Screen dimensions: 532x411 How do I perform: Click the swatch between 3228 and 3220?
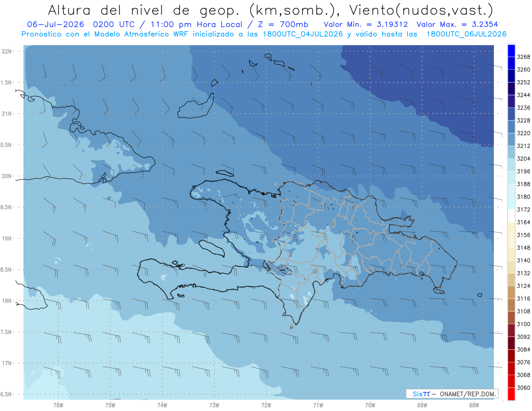[x=511, y=127]
